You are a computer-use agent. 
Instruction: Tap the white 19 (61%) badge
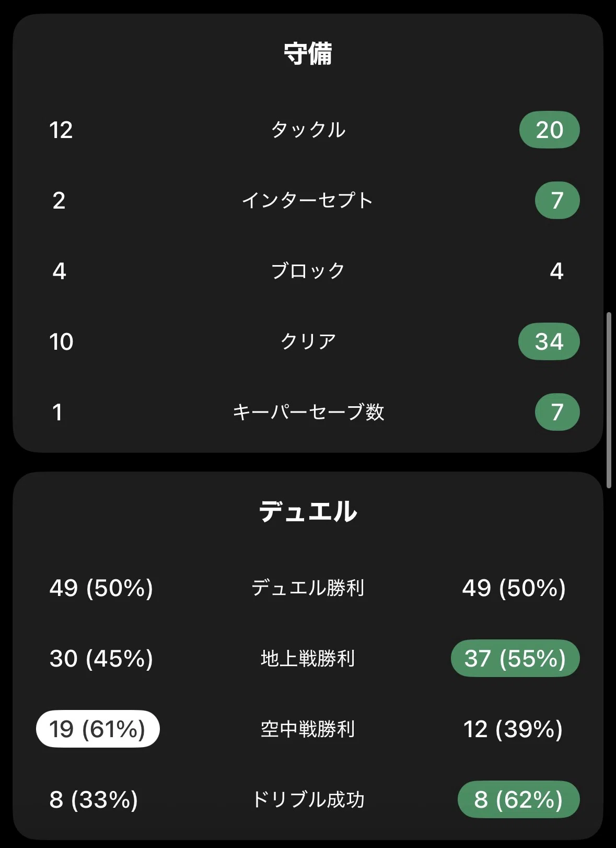point(98,729)
